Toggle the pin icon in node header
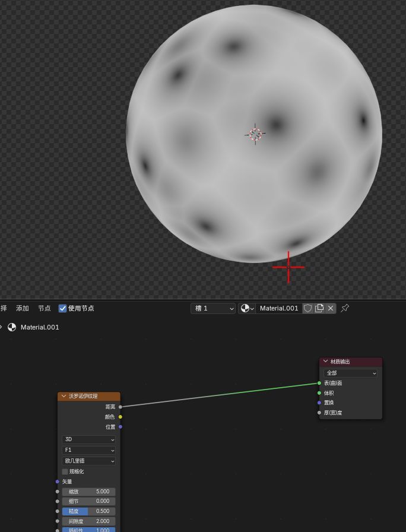 tap(345, 308)
